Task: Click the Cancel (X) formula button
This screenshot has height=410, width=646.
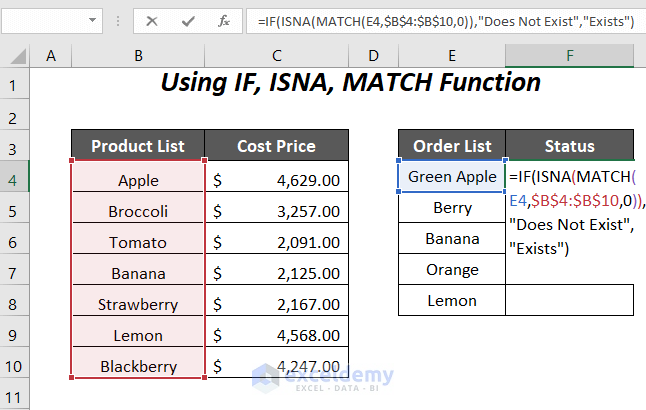Action: [x=152, y=20]
